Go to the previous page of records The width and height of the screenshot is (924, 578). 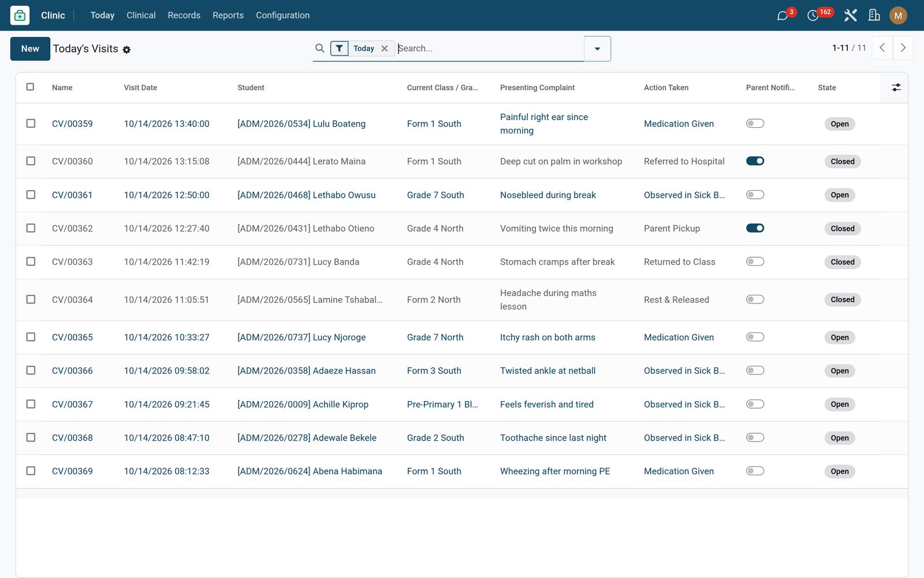882,48
